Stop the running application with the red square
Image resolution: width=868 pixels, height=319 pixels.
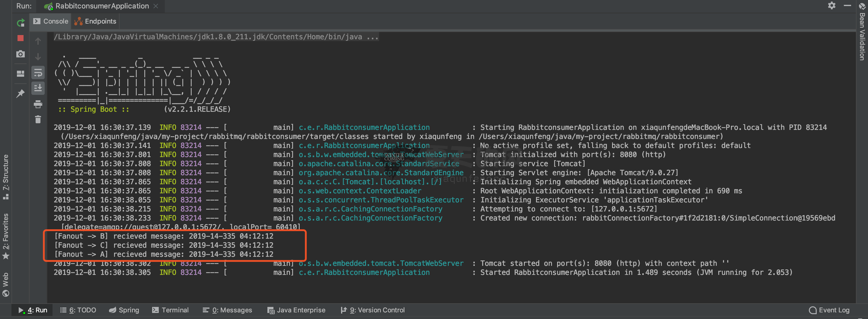click(21, 38)
